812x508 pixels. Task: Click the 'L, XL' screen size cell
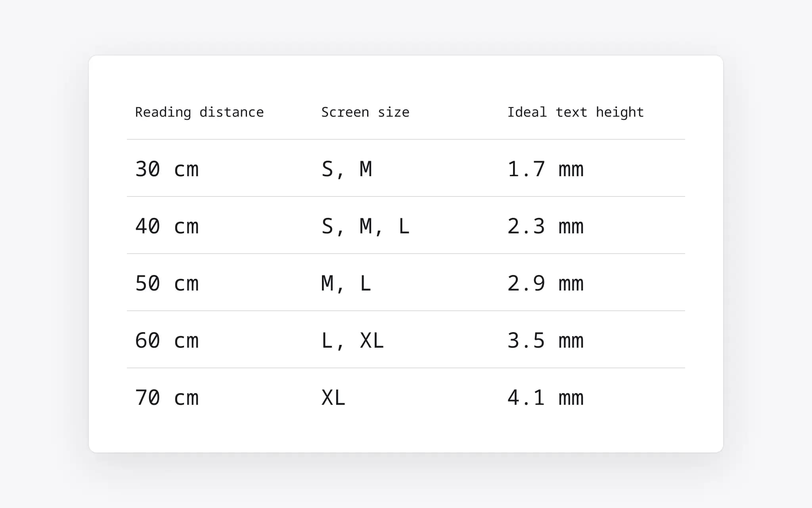coord(352,341)
